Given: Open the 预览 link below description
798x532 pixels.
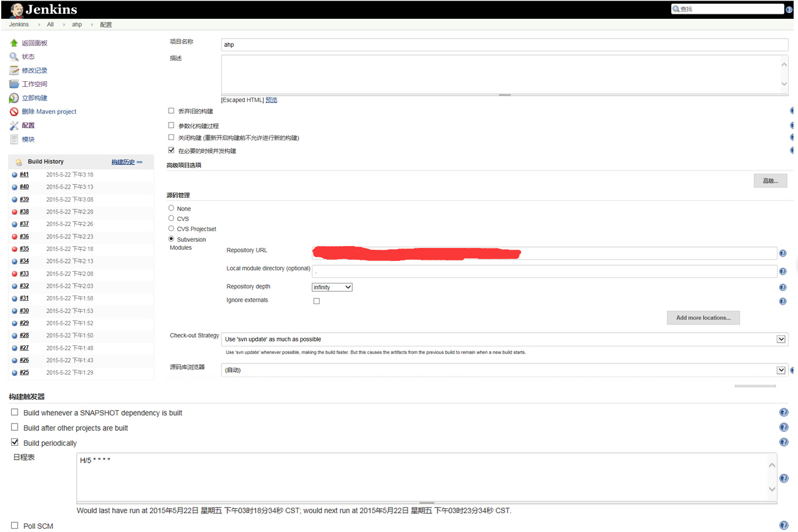Looking at the screenshot, I should (271, 99).
